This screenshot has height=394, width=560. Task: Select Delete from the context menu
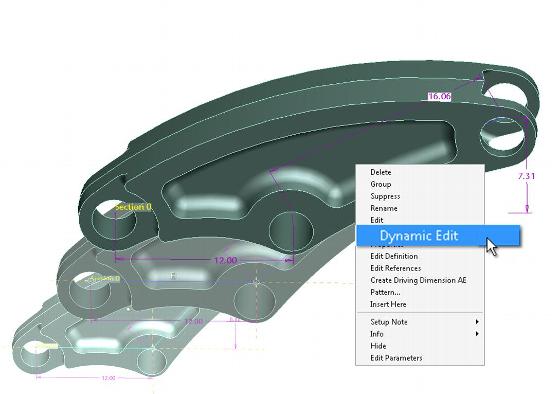click(x=381, y=172)
